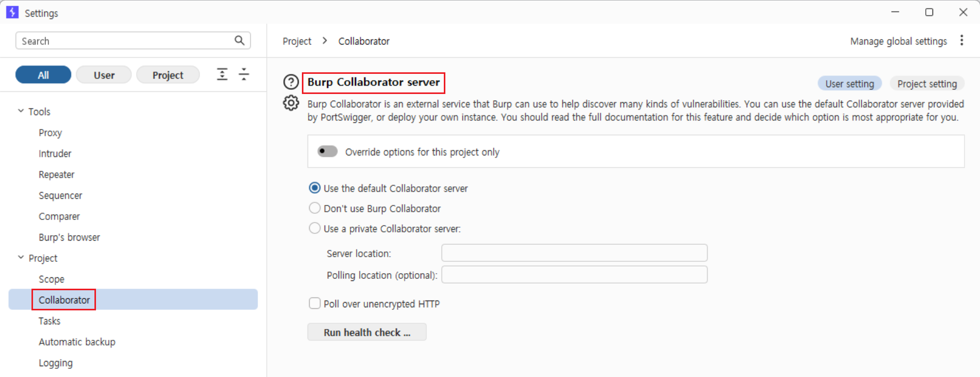Run health check button
This screenshot has height=377, width=980.
[367, 332]
